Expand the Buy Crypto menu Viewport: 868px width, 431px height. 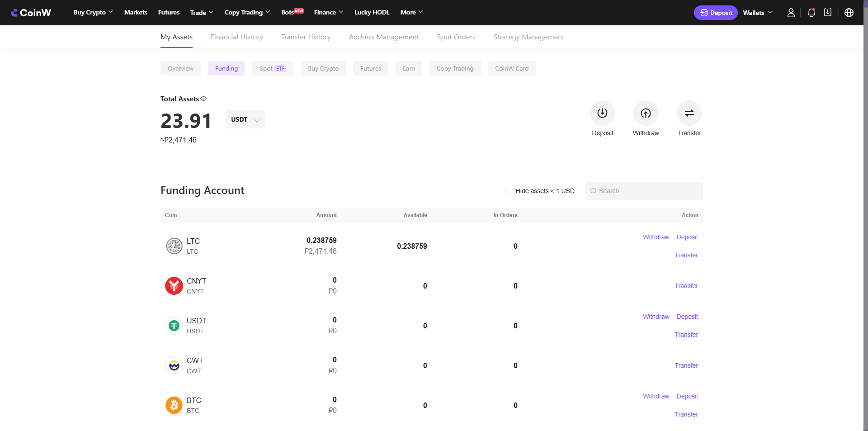(x=93, y=12)
